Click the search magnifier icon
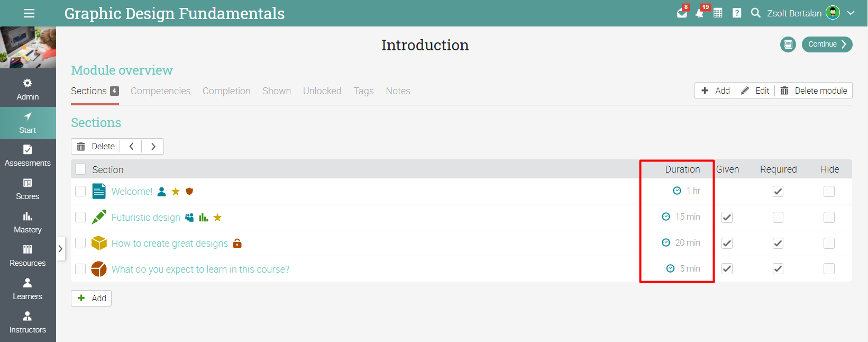The width and height of the screenshot is (868, 342). click(x=755, y=13)
